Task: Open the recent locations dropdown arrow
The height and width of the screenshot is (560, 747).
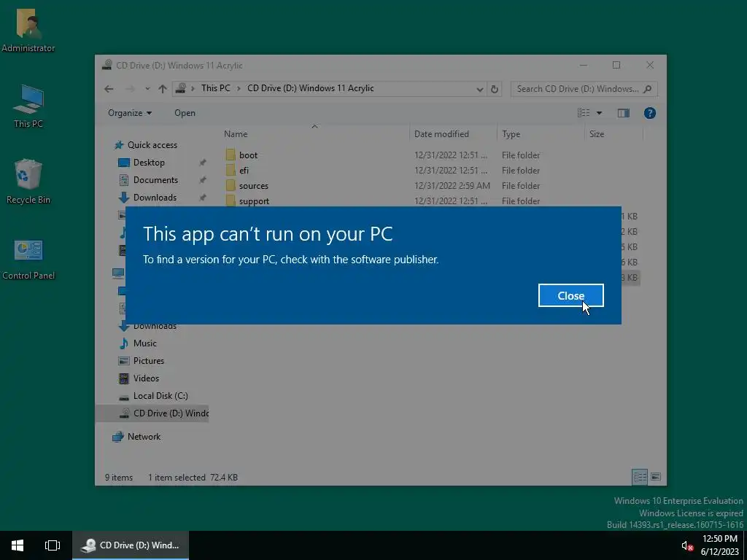Action: tap(147, 88)
